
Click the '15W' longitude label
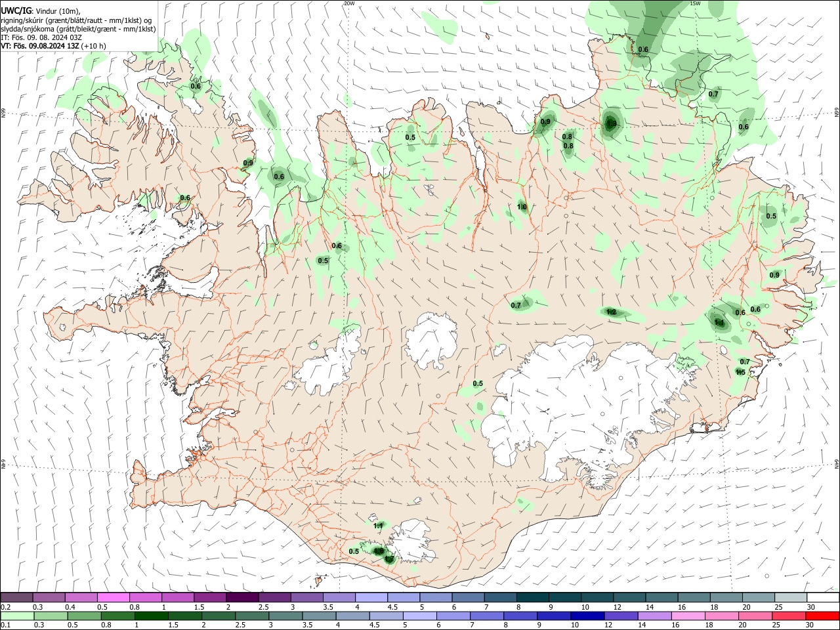[695, 3]
